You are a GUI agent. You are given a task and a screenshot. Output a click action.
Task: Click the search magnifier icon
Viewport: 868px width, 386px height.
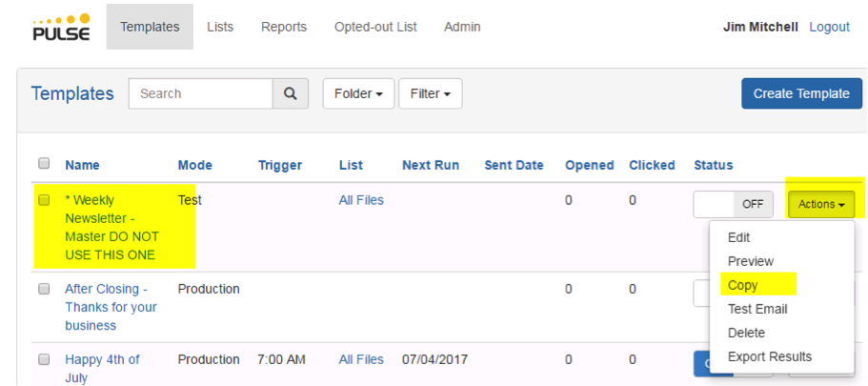[291, 93]
